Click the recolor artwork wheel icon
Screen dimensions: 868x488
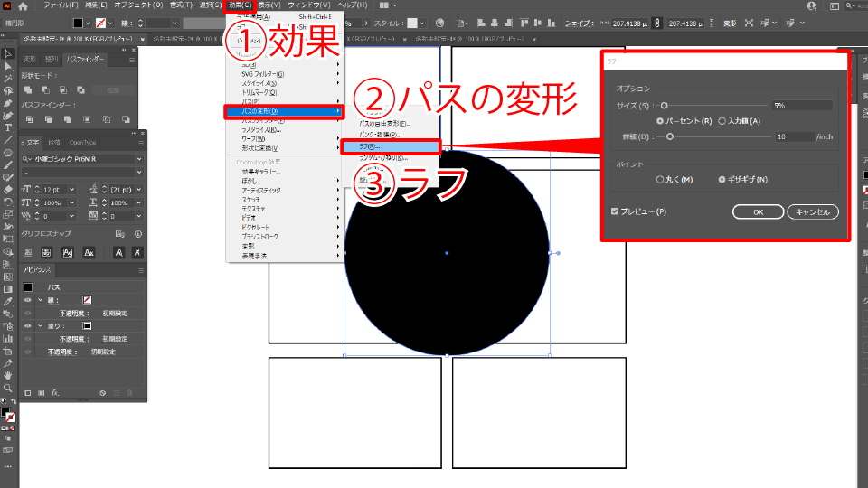tap(440, 23)
